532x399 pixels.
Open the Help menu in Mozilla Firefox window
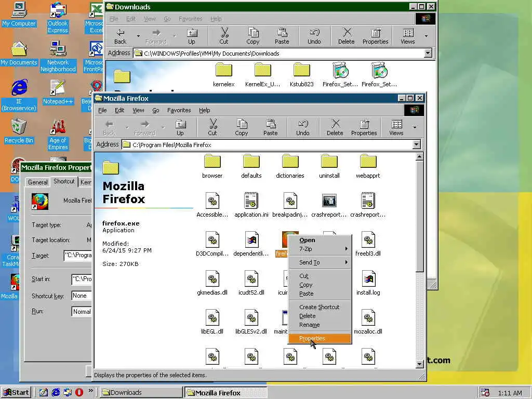tap(205, 110)
